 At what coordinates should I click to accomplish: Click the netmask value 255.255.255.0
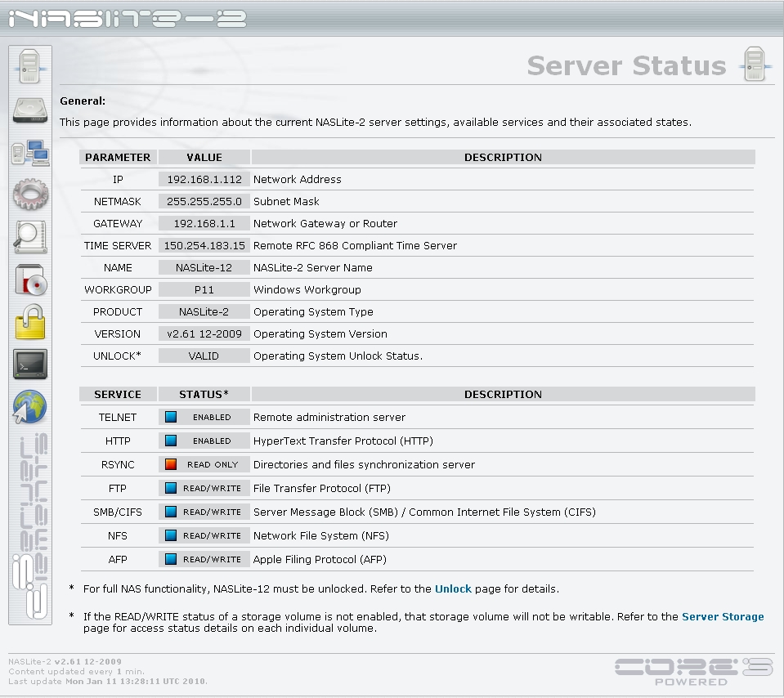click(x=204, y=202)
